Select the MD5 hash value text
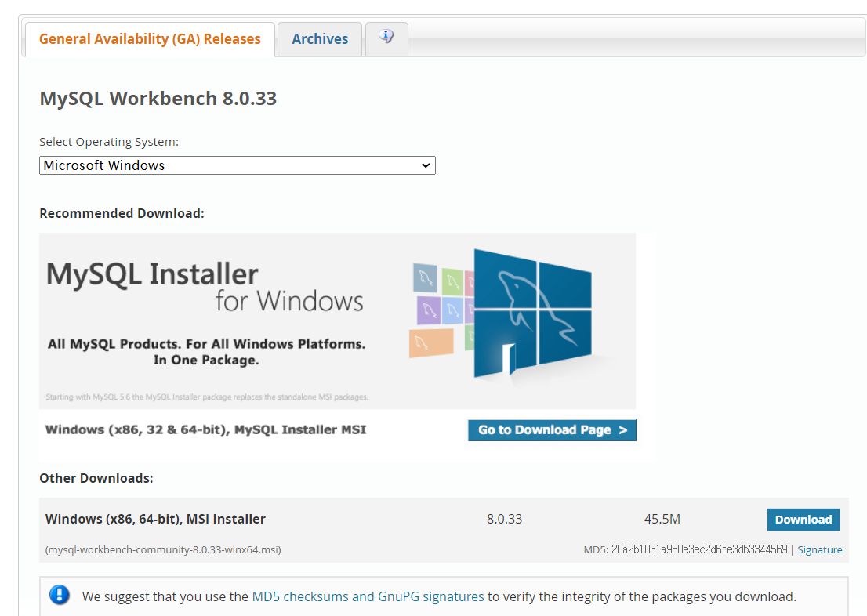This screenshot has width=867, height=616. [x=699, y=549]
